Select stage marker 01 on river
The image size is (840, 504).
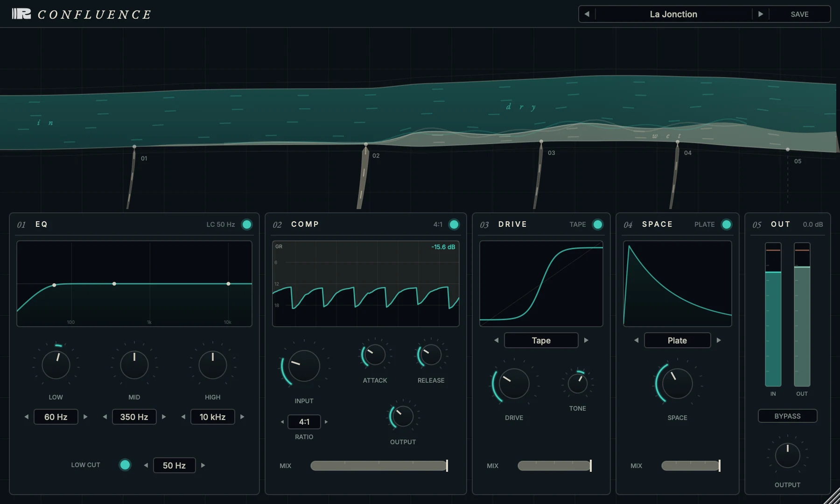134,147
